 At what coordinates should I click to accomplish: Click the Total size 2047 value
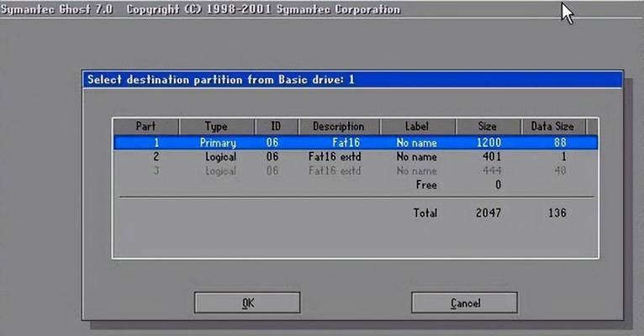click(488, 213)
